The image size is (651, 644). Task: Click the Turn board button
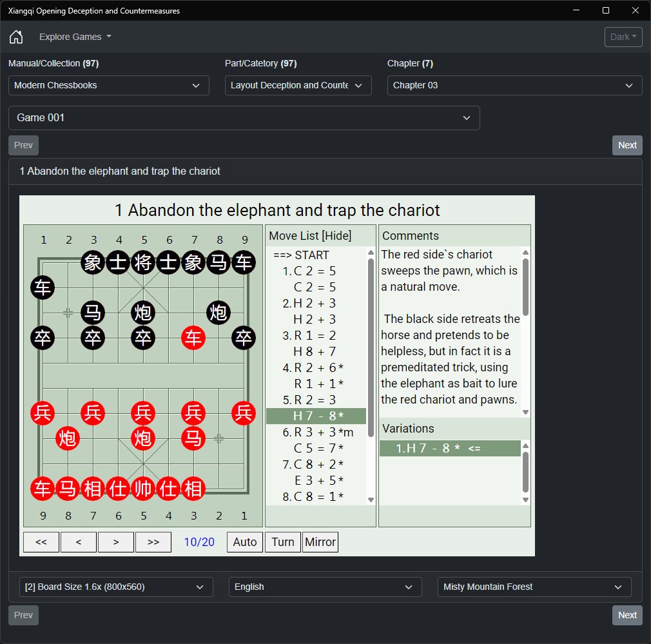click(x=283, y=542)
